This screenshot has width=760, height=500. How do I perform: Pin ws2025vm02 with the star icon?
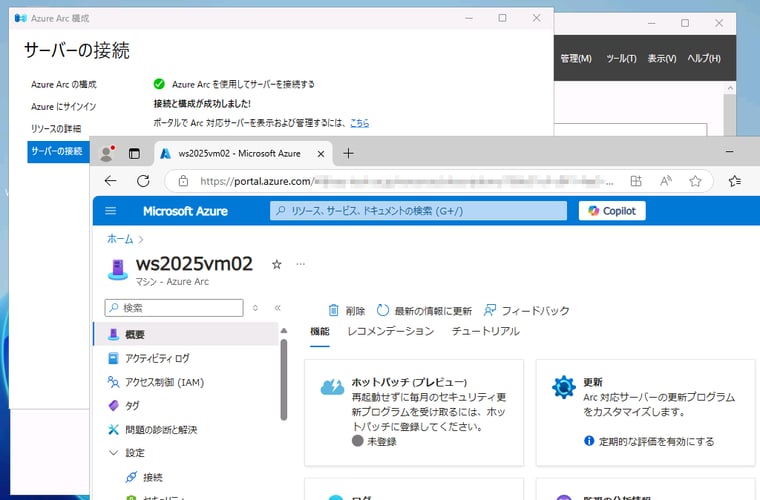[277, 265]
